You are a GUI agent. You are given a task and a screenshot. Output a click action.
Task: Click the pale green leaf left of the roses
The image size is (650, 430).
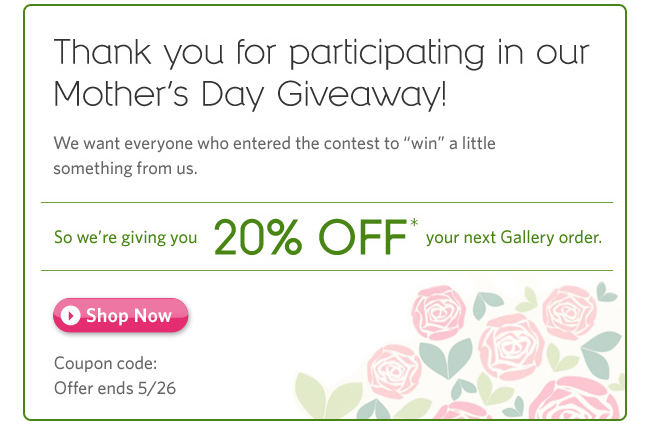coord(320,396)
